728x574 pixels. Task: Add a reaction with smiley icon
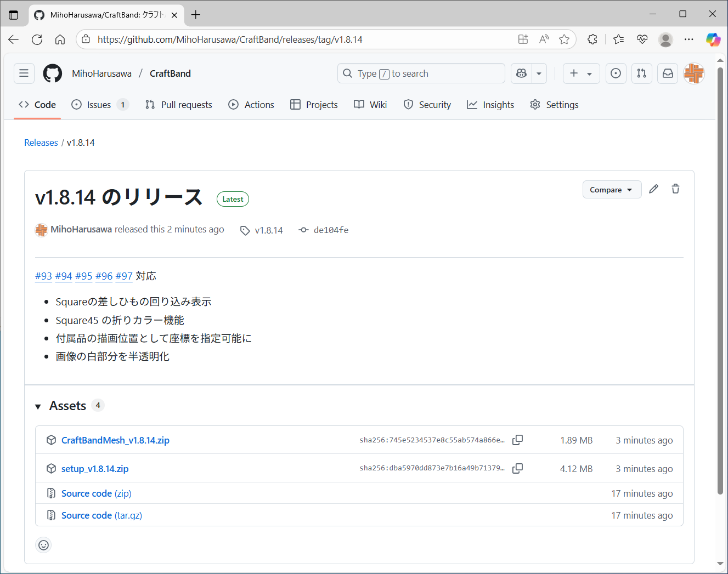click(43, 545)
